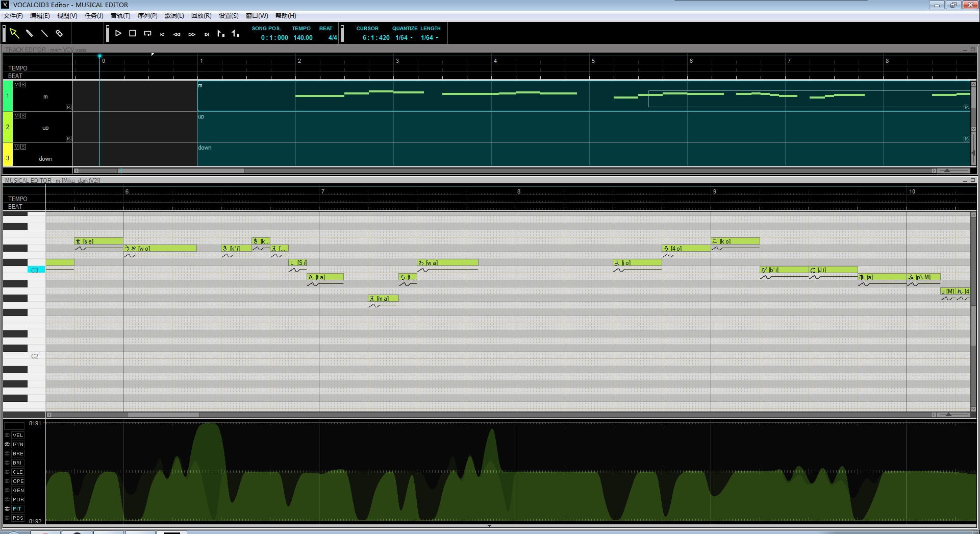Image resolution: width=980 pixels, height=534 pixels.
Task: Rewind the song position
Action: pyautogui.click(x=177, y=34)
